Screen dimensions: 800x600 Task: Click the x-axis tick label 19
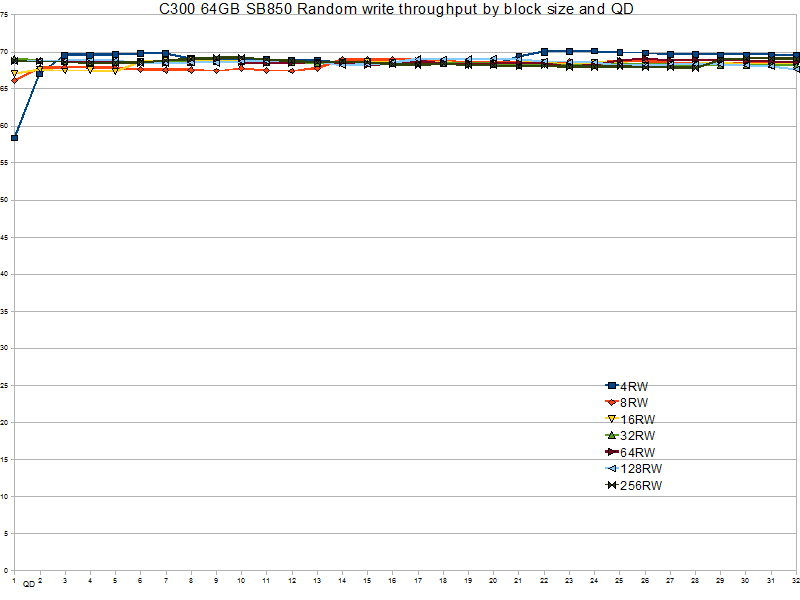point(468,581)
